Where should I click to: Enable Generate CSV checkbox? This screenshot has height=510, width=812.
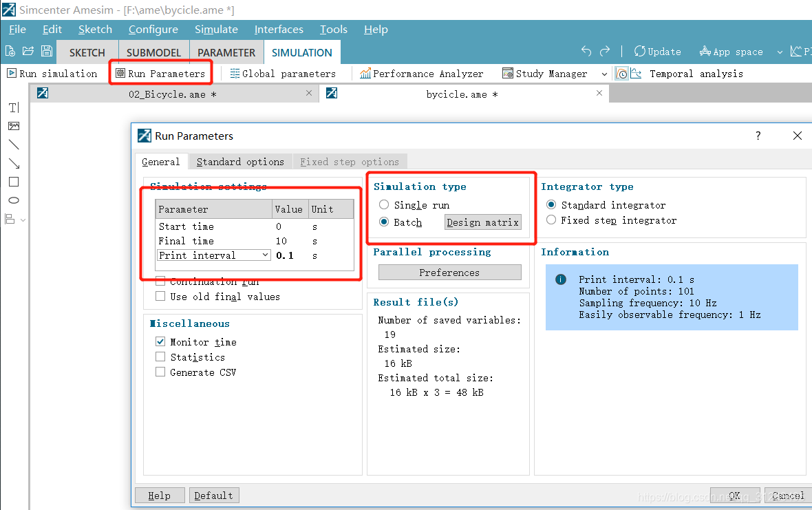160,372
